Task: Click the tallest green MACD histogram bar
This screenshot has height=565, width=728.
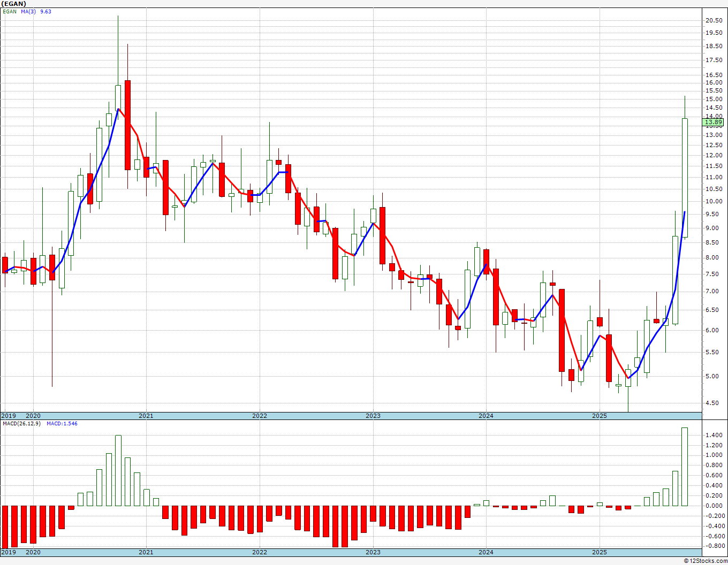Action: coord(684,467)
